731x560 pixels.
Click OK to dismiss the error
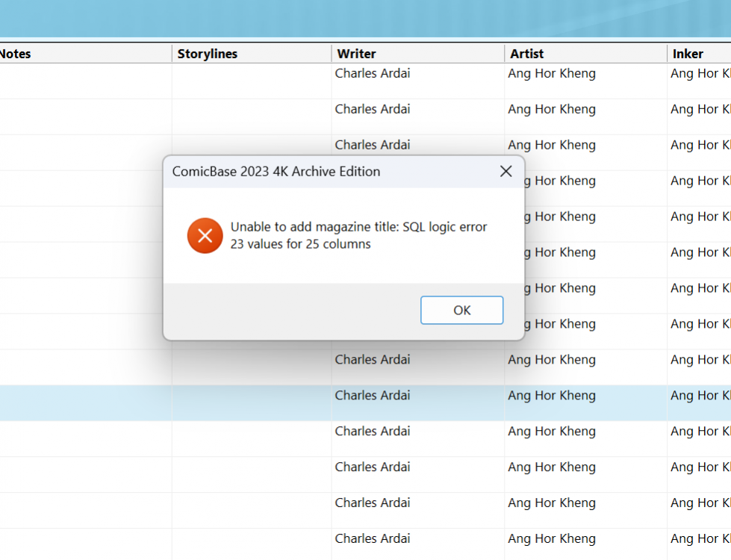[x=461, y=310]
